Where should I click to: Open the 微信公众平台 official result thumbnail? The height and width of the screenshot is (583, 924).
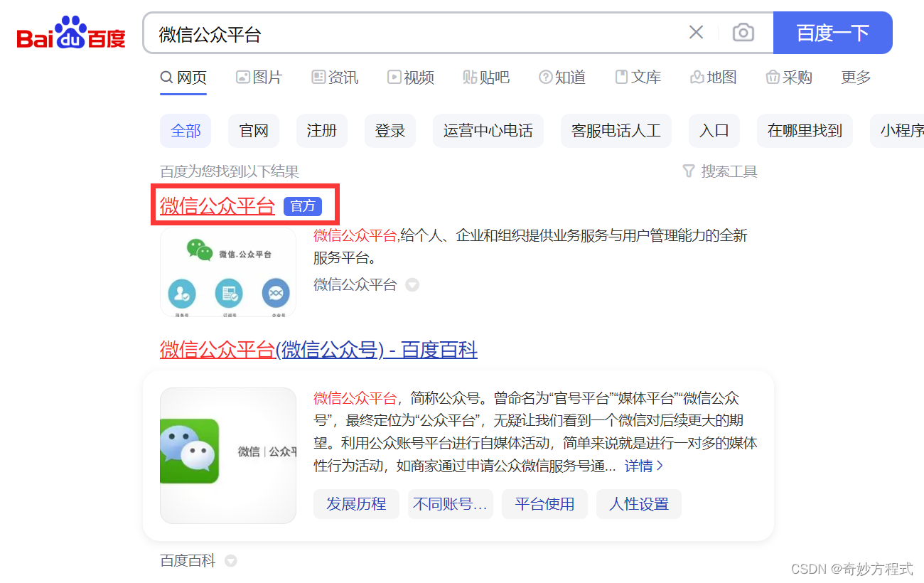point(228,272)
